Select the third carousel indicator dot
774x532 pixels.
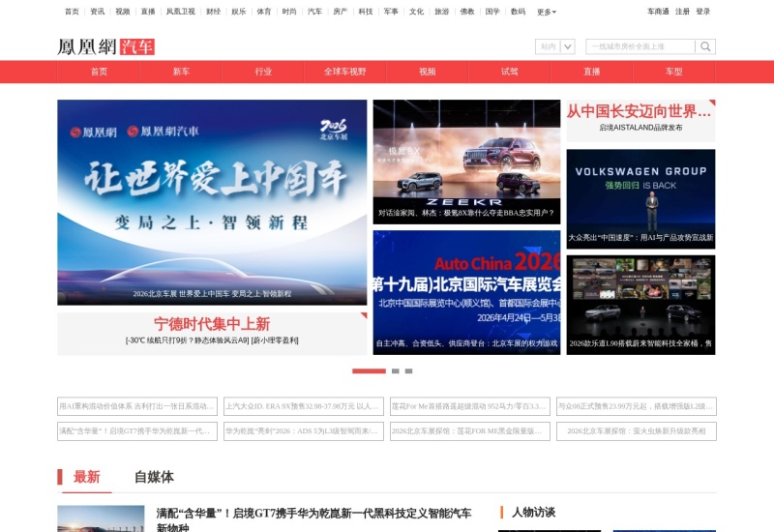coord(408,371)
